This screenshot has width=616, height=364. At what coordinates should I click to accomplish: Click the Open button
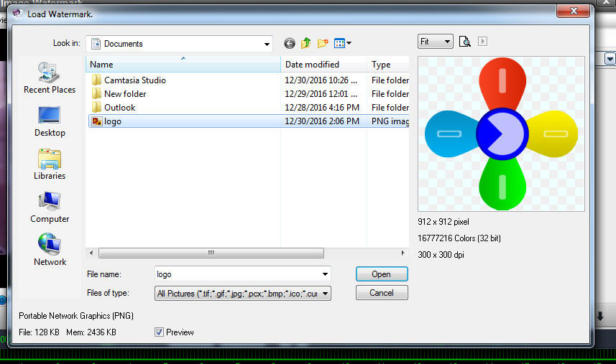(382, 274)
